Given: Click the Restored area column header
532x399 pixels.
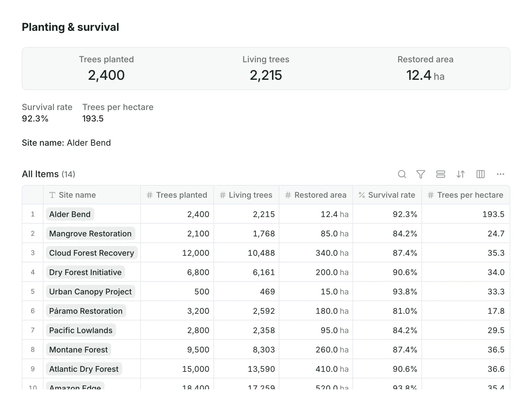Looking at the screenshot, I should 316,195.
